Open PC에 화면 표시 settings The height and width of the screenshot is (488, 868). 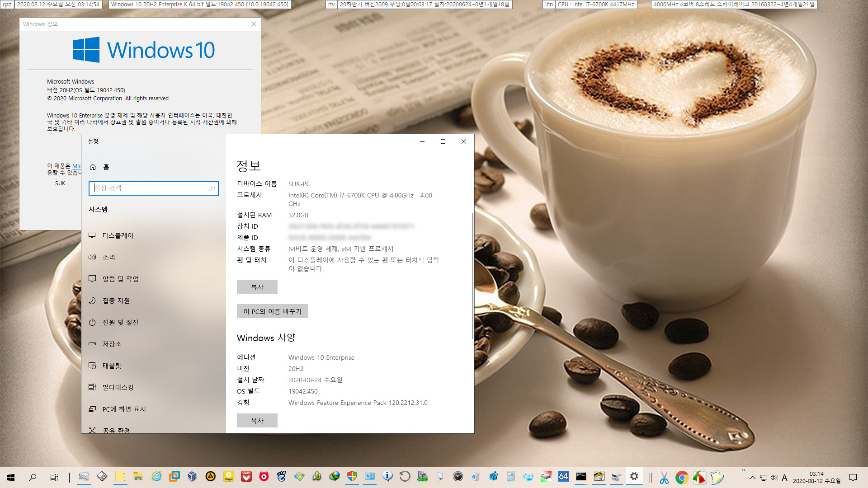154,409
